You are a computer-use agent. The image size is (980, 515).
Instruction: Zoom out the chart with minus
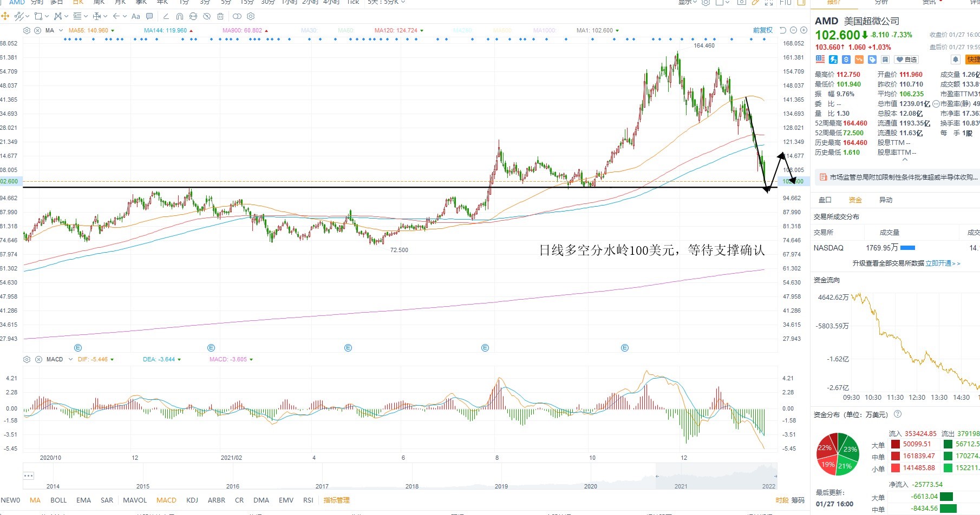793,30
